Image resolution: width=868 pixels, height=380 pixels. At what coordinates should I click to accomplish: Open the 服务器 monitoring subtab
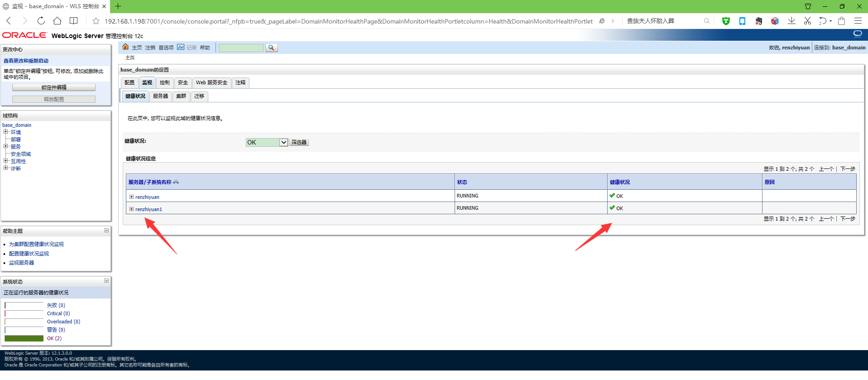coord(160,96)
